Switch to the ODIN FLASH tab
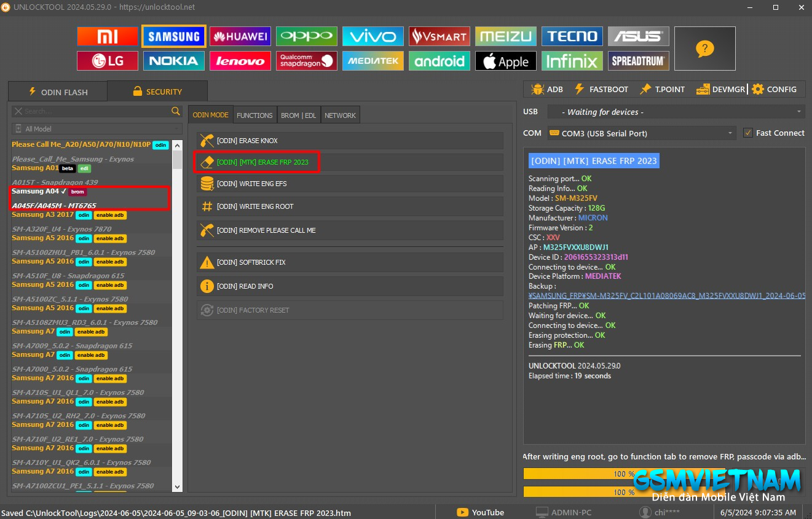This screenshot has height=519, width=812. 58,92
